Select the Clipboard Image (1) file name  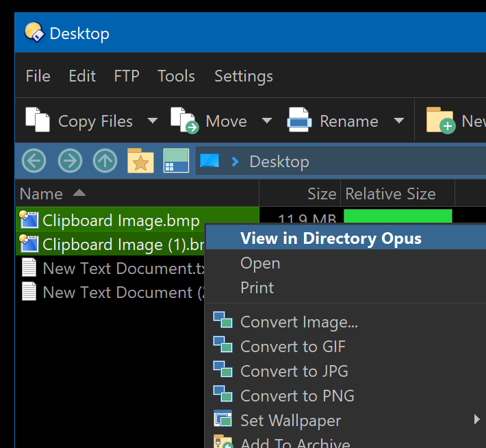pos(123,245)
